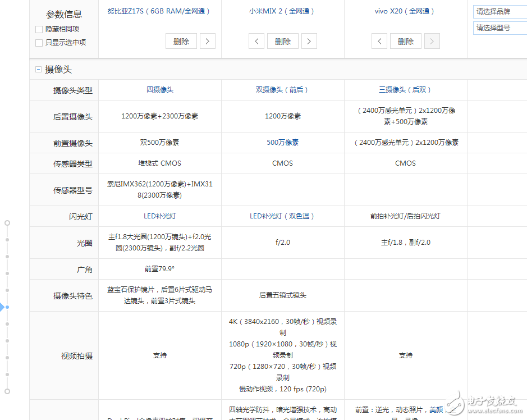Open the vivo X20 (全网通) link
The image size is (527, 420).
(x=405, y=10)
